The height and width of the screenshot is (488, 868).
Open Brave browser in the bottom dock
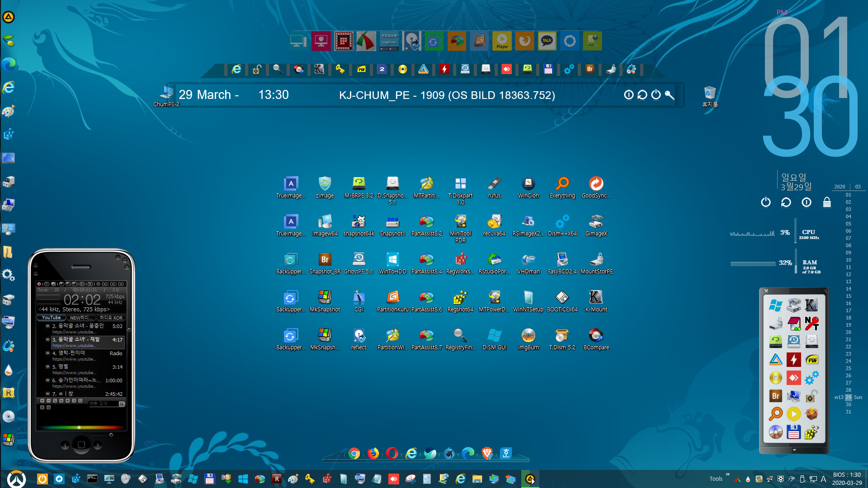pyautogui.click(x=487, y=453)
